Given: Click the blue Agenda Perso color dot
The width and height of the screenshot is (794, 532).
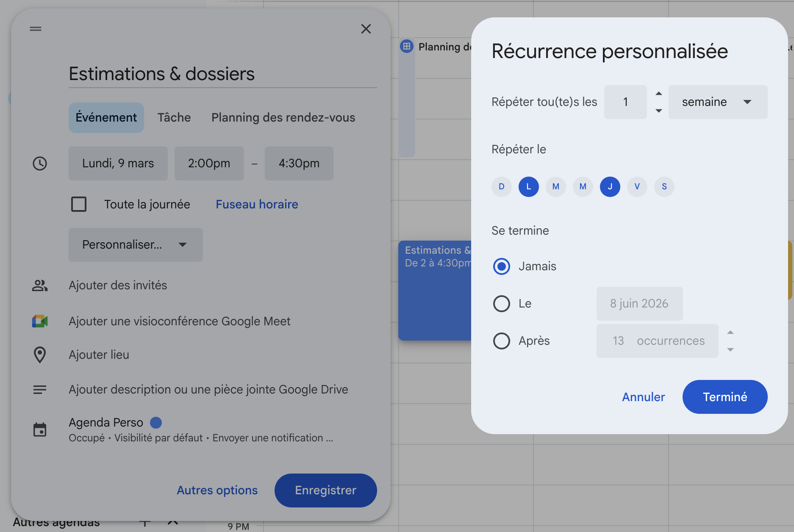Looking at the screenshot, I should coord(156,423).
